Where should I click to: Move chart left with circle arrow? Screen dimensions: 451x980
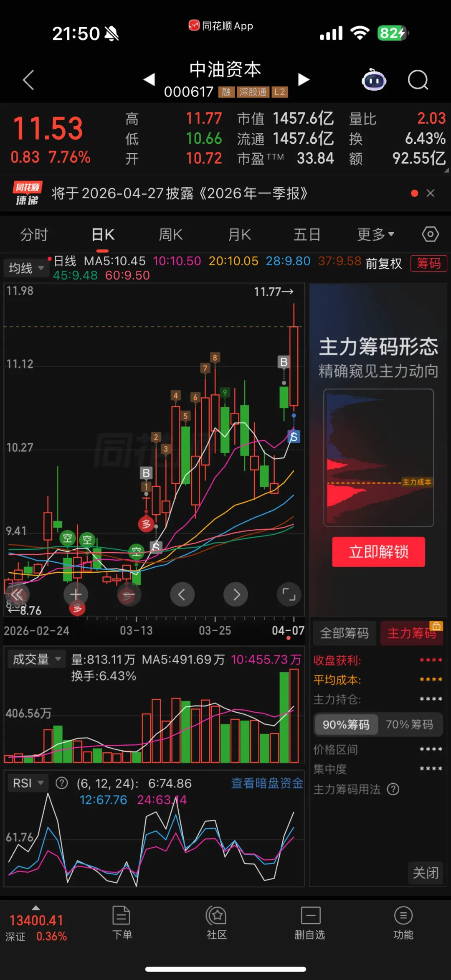(x=182, y=594)
